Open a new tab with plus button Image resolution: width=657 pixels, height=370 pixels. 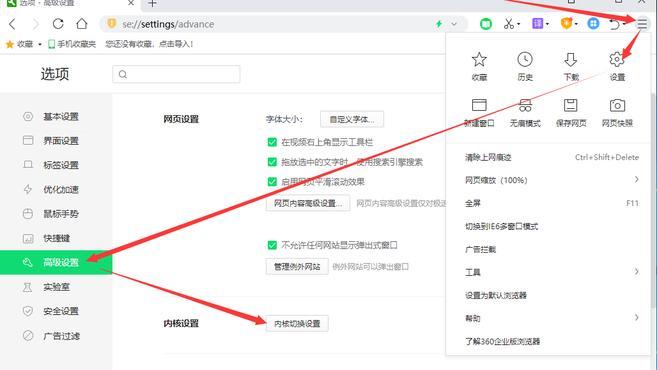[152, 4]
